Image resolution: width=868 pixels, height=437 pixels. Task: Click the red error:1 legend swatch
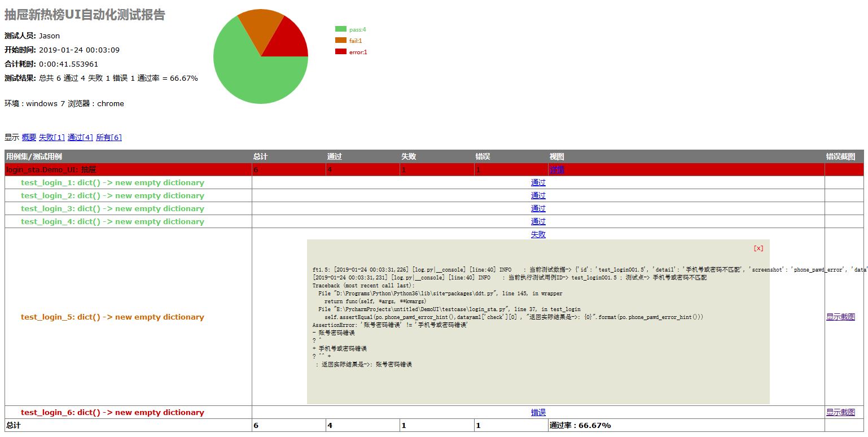pyautogui.click(x=342, y=51)
